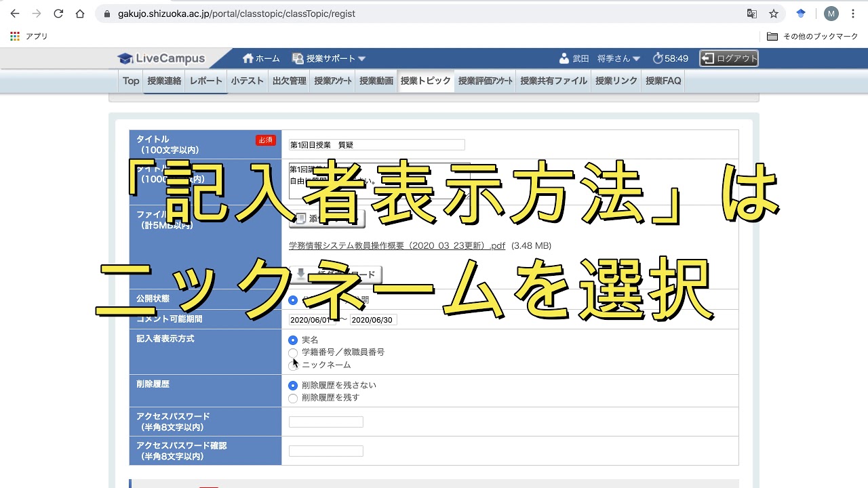This screenshot has height=488, width=868.
Task: Open the attached PDF file link
Action: [397, 245]
